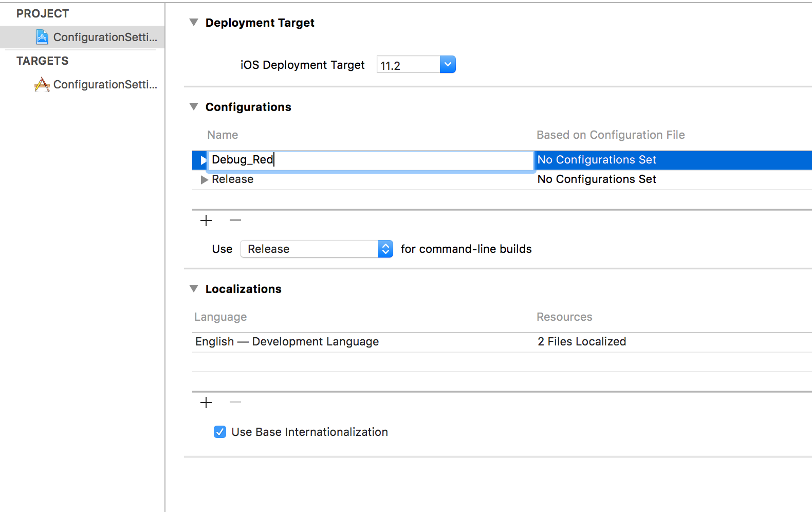Click the Deployment Target section title
Image resolution: width=812 pixels, height=512 pixels.
[260, 23]
